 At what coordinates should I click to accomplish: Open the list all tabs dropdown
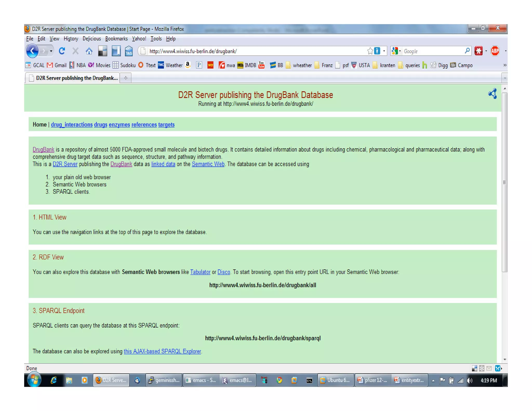coord(504,78)
